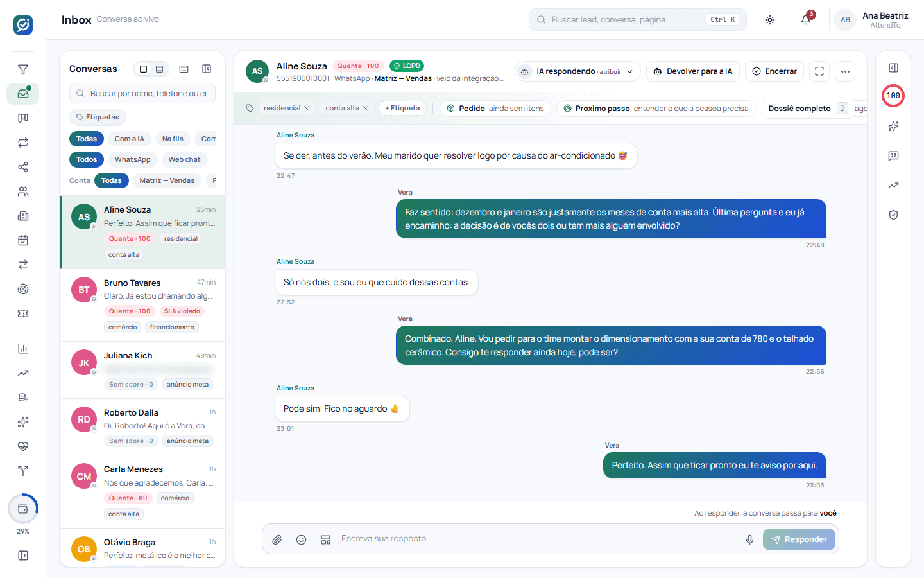This screenshot has height=578, width=924.
Task: Add a tag with + Etiqueta
Action: 402,109
